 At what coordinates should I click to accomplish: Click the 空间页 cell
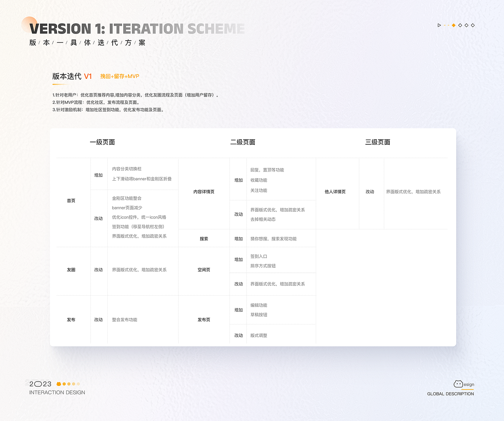pos(204,270)
